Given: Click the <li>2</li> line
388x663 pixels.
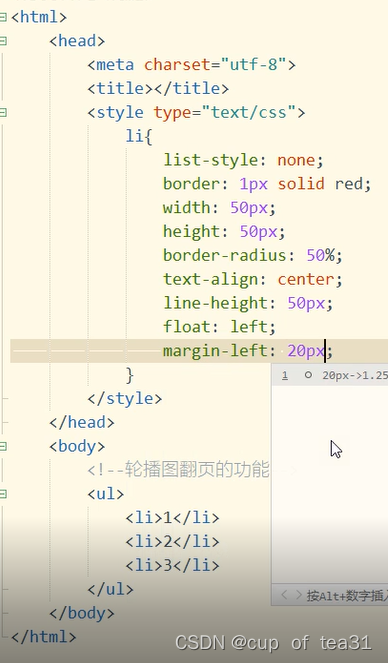Looking at the screenshot, I should coord(172,541).
